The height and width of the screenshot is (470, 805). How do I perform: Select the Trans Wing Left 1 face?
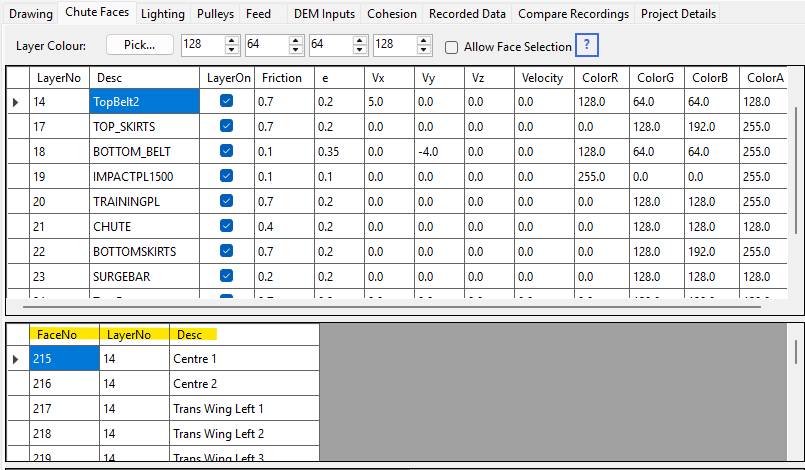(x=244, y=408)
